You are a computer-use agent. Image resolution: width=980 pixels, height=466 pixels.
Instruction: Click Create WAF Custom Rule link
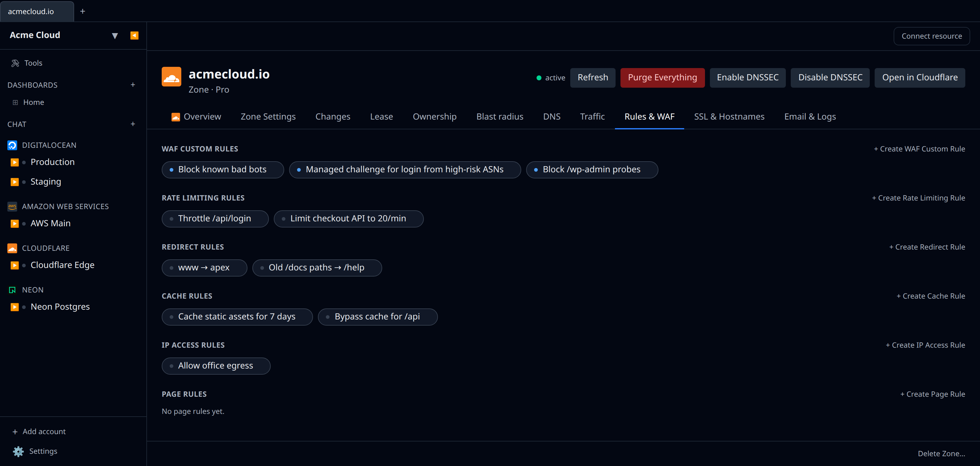coord(919,149)
